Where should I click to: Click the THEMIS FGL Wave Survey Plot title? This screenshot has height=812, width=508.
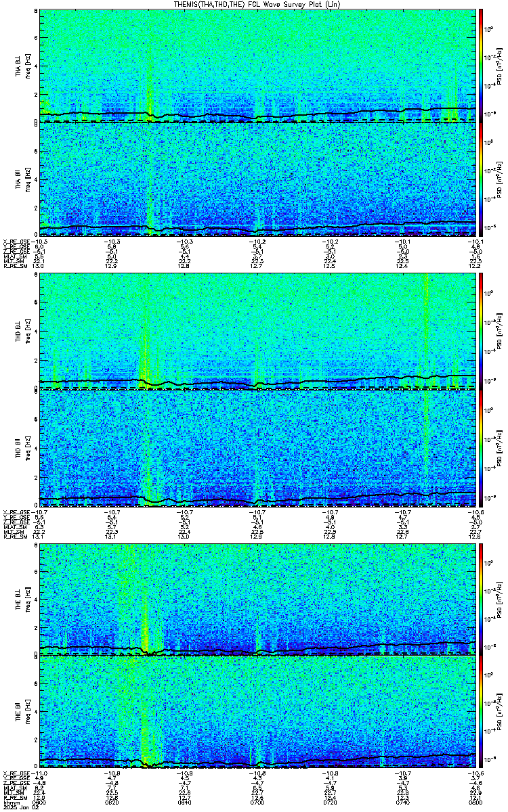tap(257, 4)
